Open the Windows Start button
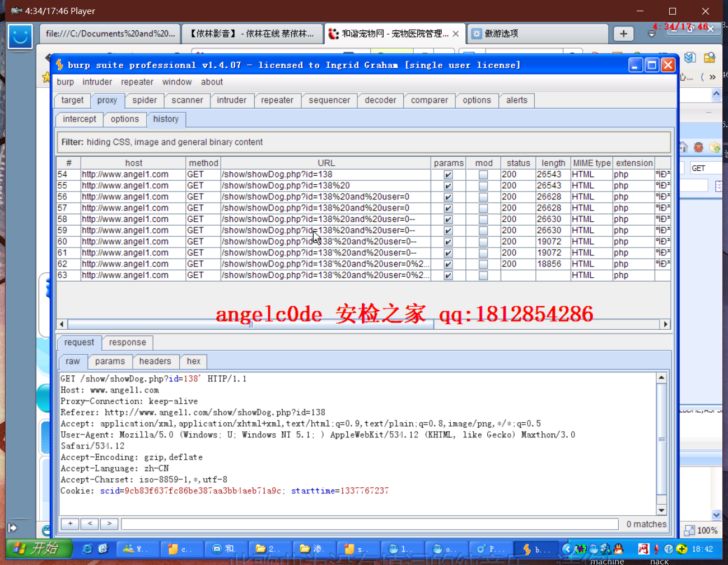728x565 pixels. [x=39, y=548]
